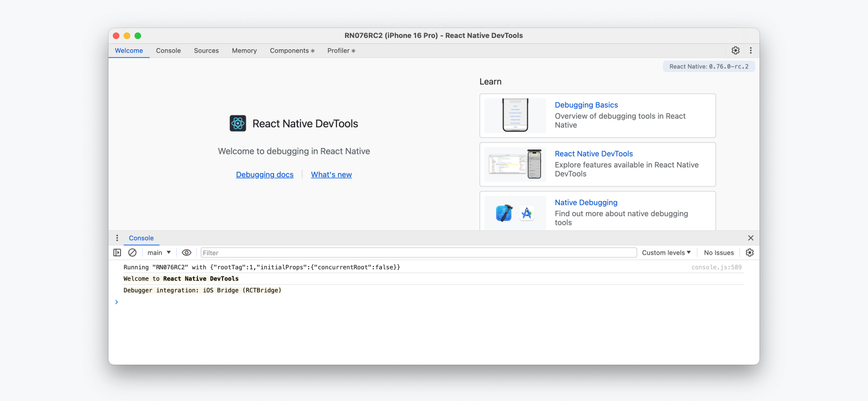The height and width of the screenshot is (401, 868).
Task: Switch to the Profiler tab
Action: click(341, 51)
